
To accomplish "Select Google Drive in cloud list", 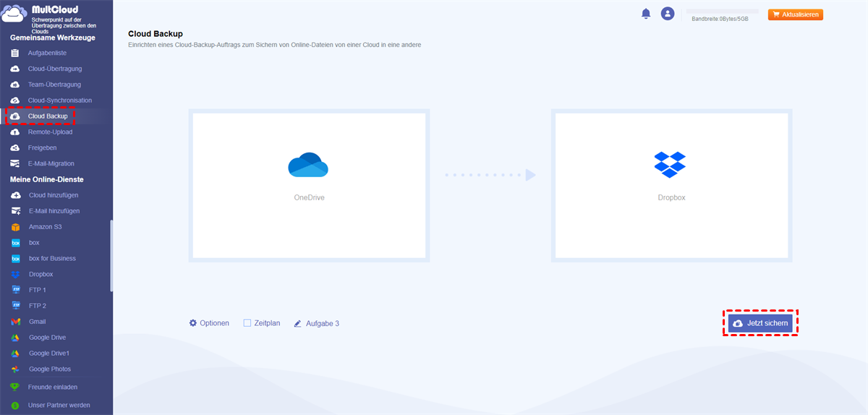I will [x=47, y=338].
